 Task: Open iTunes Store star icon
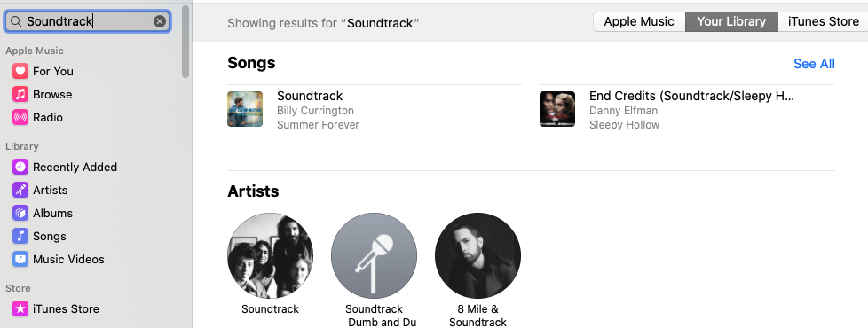[20, 308]
